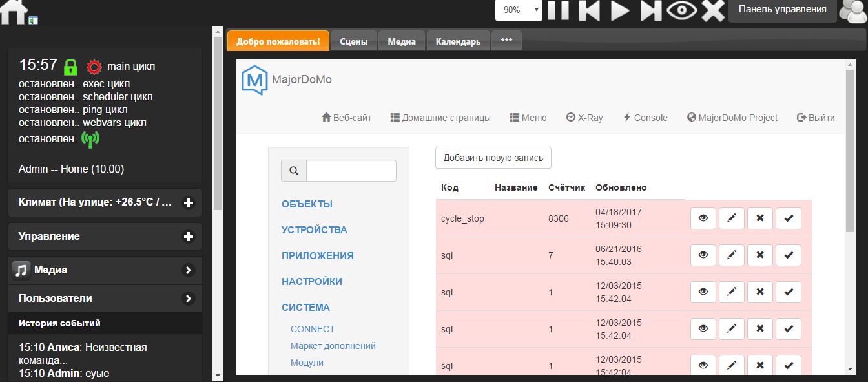This screenshot has width=868, height=382.
Task: Open Панель управления button
Action: tap(782, 10)
